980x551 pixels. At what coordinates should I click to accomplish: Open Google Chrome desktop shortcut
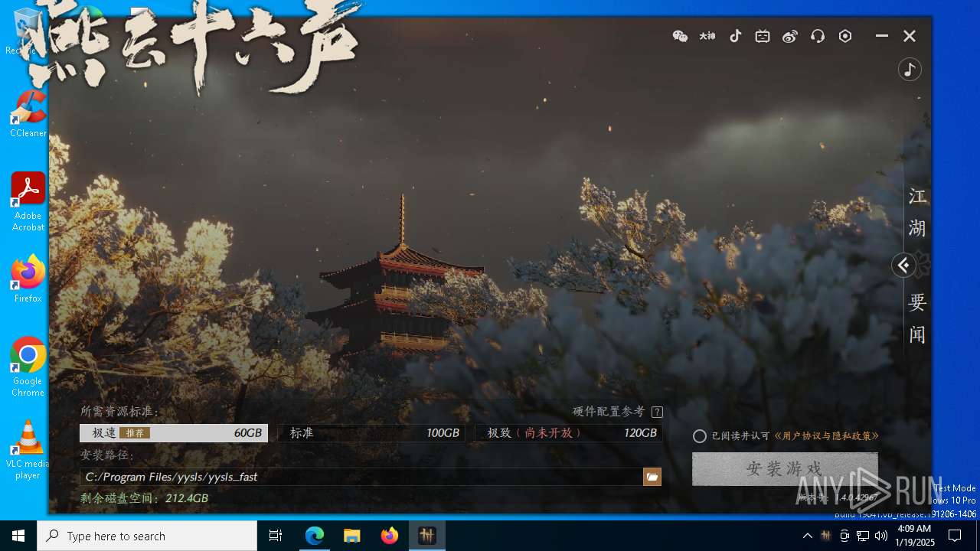tap(28, 367)
